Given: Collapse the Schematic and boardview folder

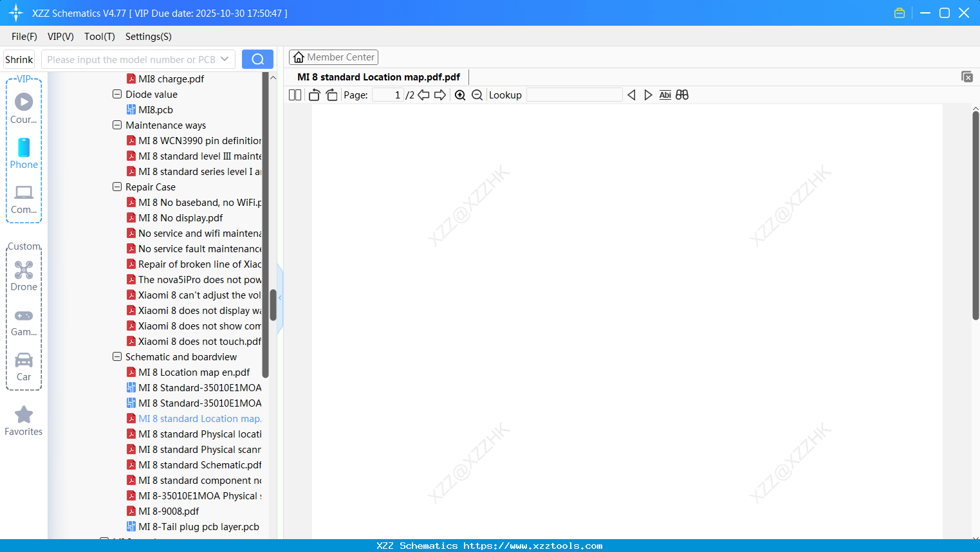Looking at the screenshot, I should [x=117, y=356].
